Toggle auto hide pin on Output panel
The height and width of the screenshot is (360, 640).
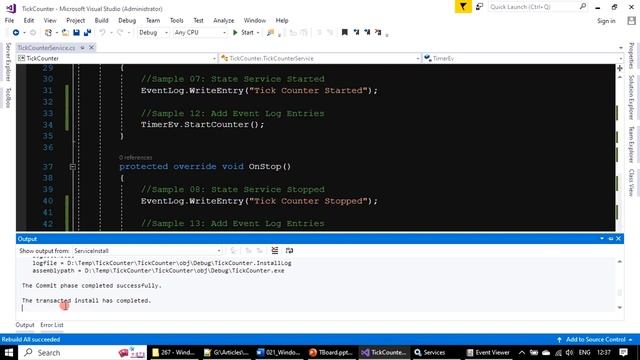(x=611, y=238)
